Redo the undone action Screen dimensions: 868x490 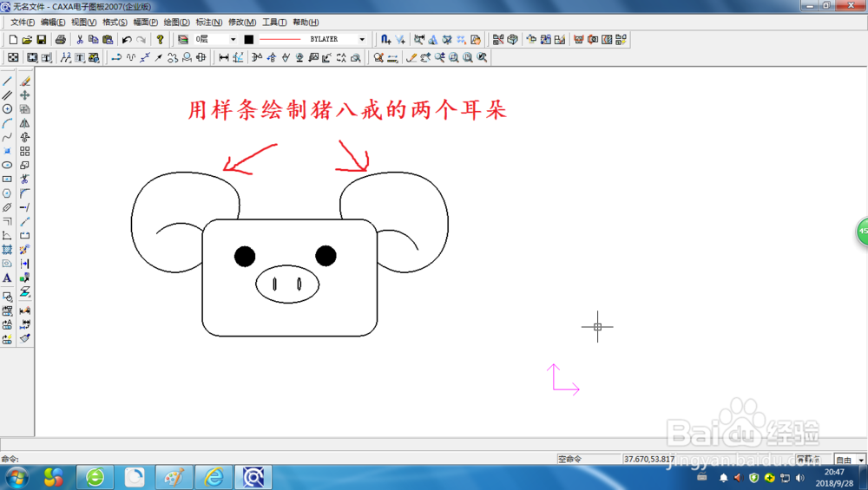(141, 39)
